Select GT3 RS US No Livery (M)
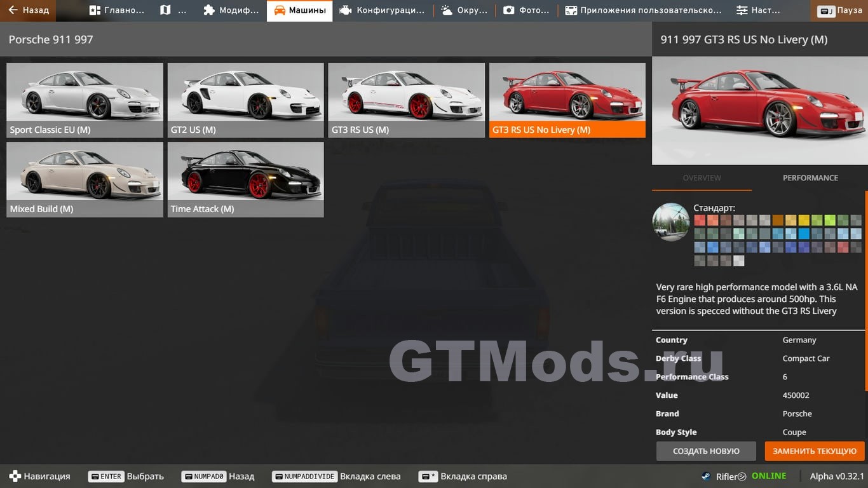This screenshot has height=488, width=868. 567,100
